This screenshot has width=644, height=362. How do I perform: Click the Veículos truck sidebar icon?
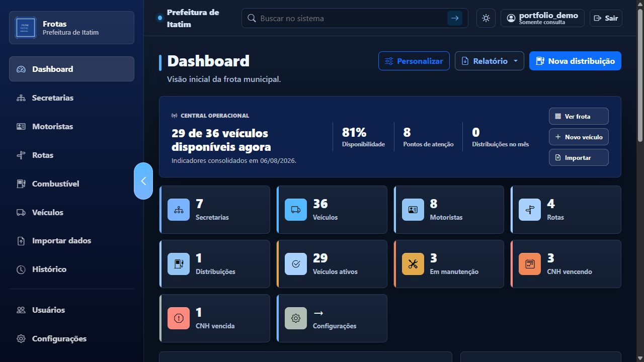point(21,212)
